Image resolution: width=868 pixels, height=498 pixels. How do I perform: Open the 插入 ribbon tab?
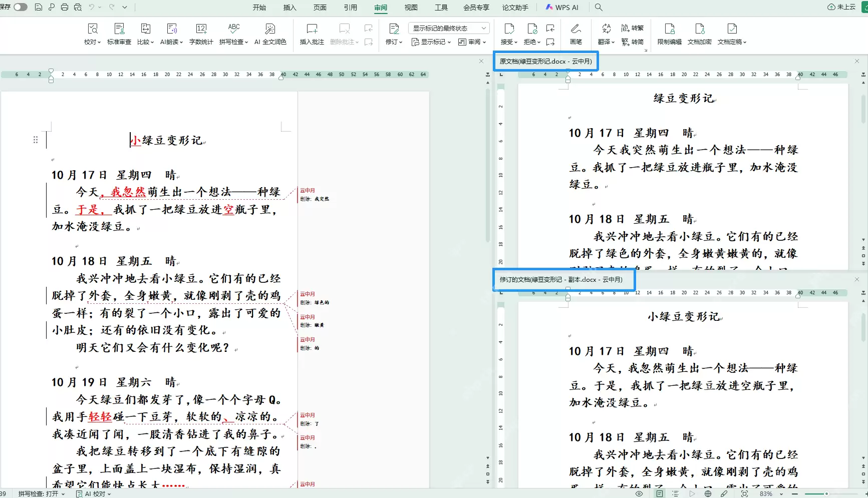(x=290, y=8)
